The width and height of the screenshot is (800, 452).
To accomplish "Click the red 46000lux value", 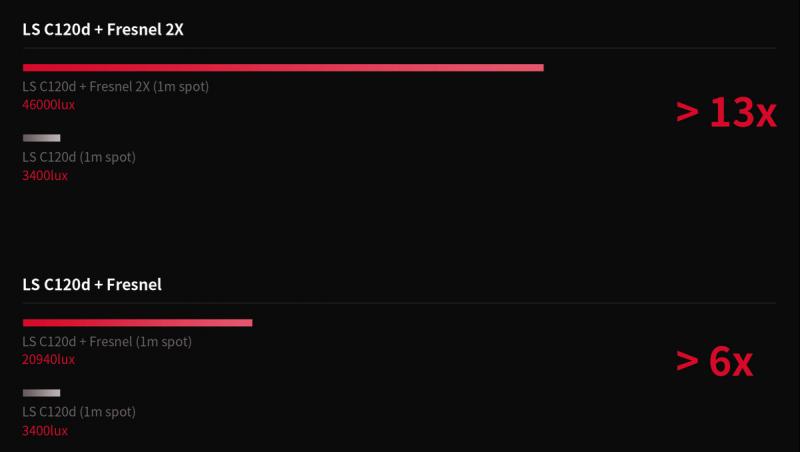I will coord(48,105).
